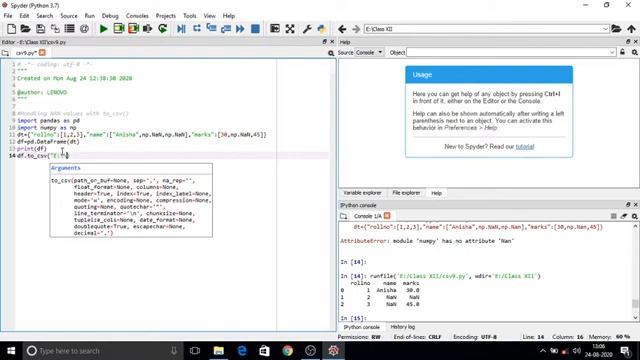The width and height of the screenshot is (640, 360).
Task: Change to parent directory up arrow
Action: pos(631,29)
